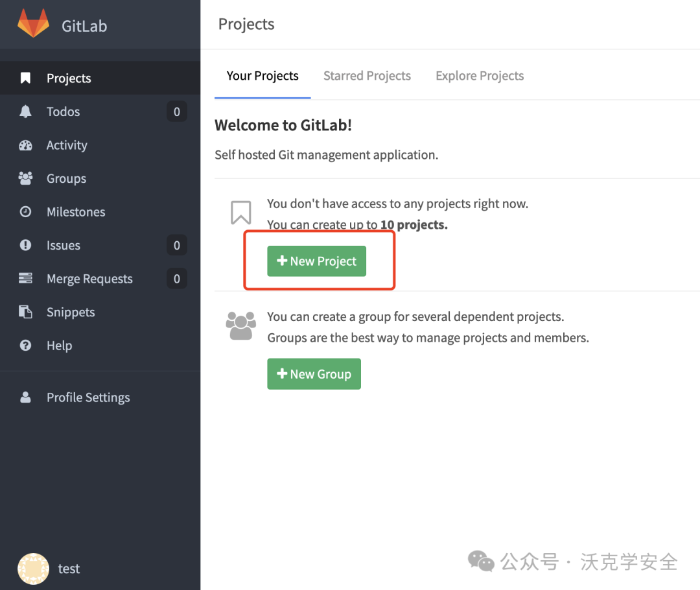Click the Projects bookmark icon in sidebar
700x590 pixels.
click(x=25, y=78)
